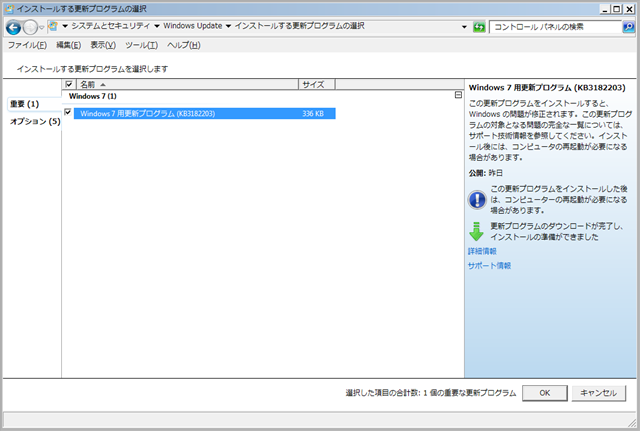
Task: Click the 336 KB size cell
Action: tap(313, 113)
